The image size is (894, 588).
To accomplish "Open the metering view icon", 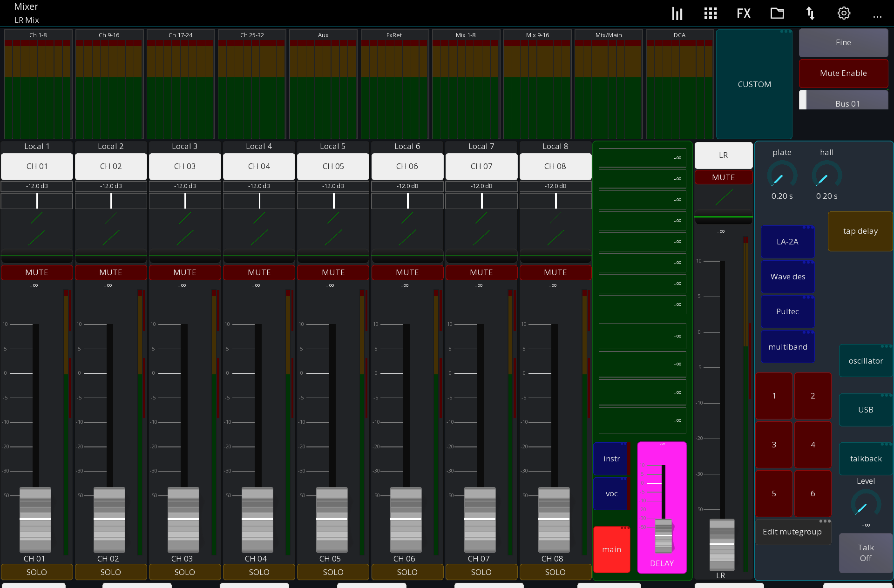I will 677,13.
